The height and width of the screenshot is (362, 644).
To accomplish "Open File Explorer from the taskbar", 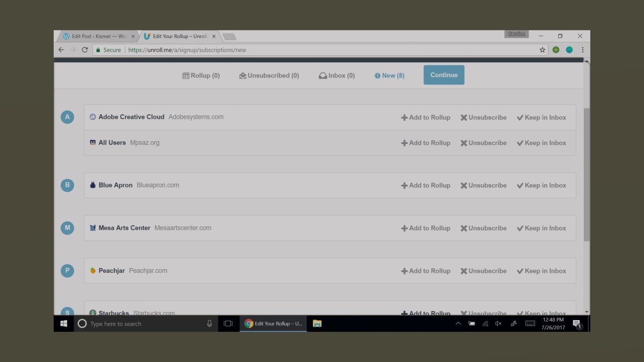I will (317, 323).
